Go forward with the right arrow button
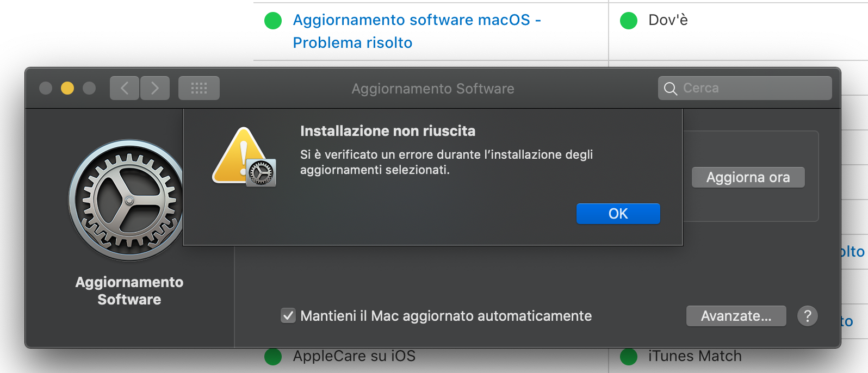868x373 pixels. point(155,88)
